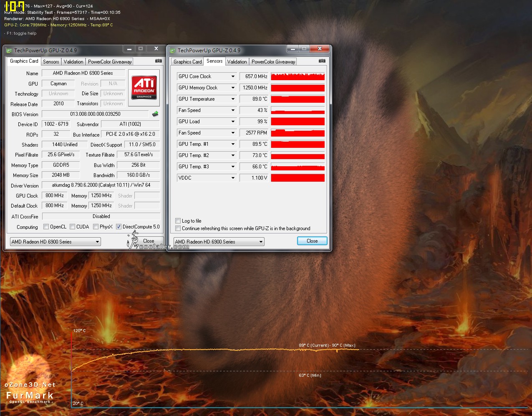This screenshot has width=532, height=416.
Task: Click the Release Date value 2010
Action: coord(58,104)
